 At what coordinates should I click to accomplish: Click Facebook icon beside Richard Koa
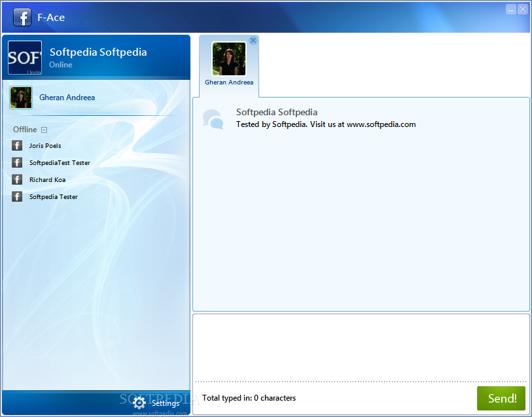(x=17, y=179)
